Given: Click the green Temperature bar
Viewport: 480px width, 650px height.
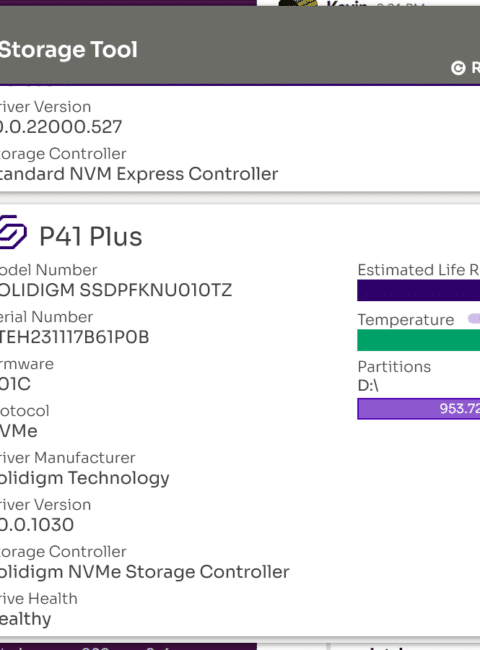Looking at the screenshot, I should click(x=419, y=340).
